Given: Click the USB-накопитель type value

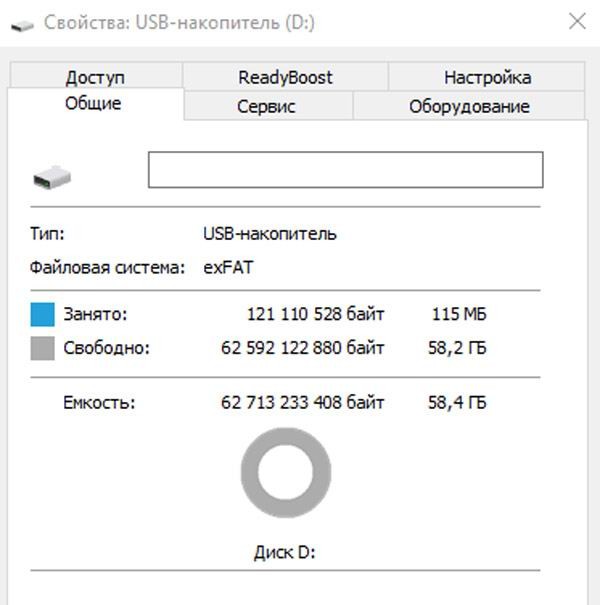Looking at the screenshot, I should tap(270, 234).
